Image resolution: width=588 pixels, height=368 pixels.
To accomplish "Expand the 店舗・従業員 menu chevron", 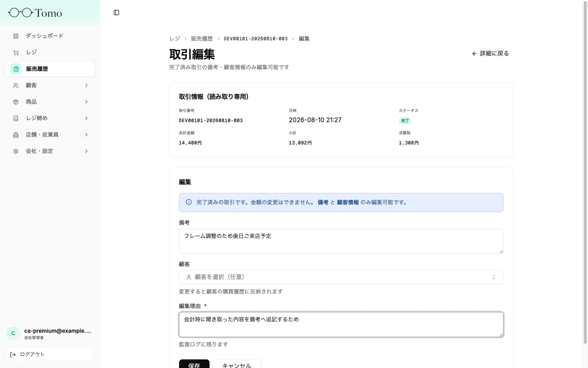I will (x=86, y=135).
